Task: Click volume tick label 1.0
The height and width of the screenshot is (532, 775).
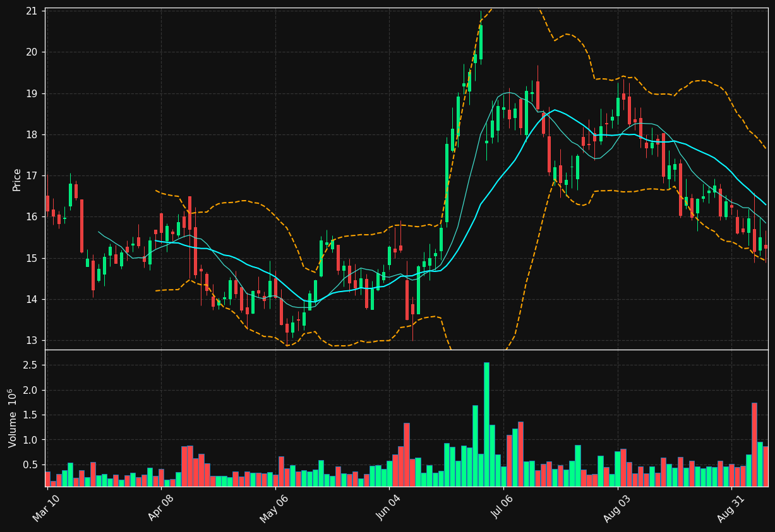Action: 30,440
